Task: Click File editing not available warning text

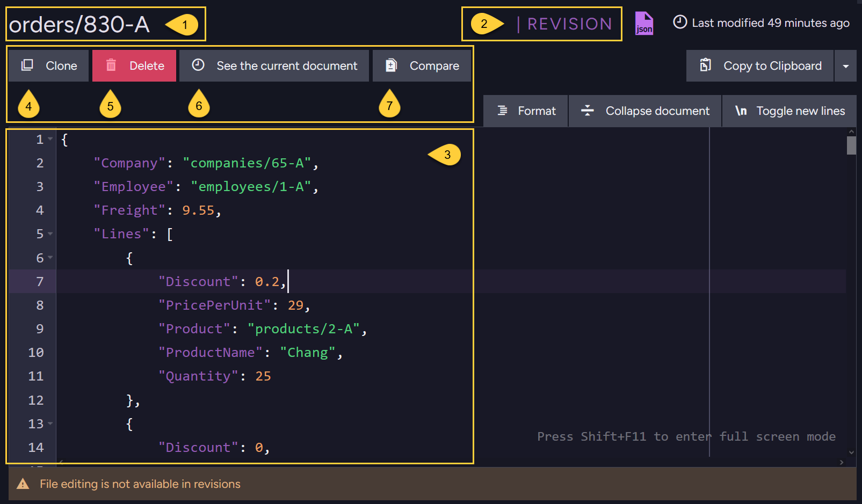Action: point(140,484)
